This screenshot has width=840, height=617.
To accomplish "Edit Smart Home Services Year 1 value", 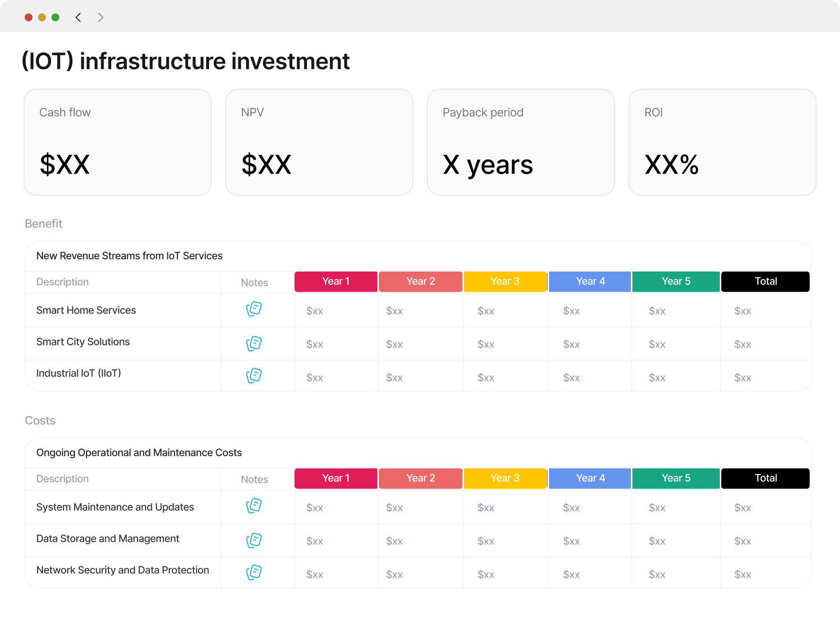I will (x=315, y=311).
